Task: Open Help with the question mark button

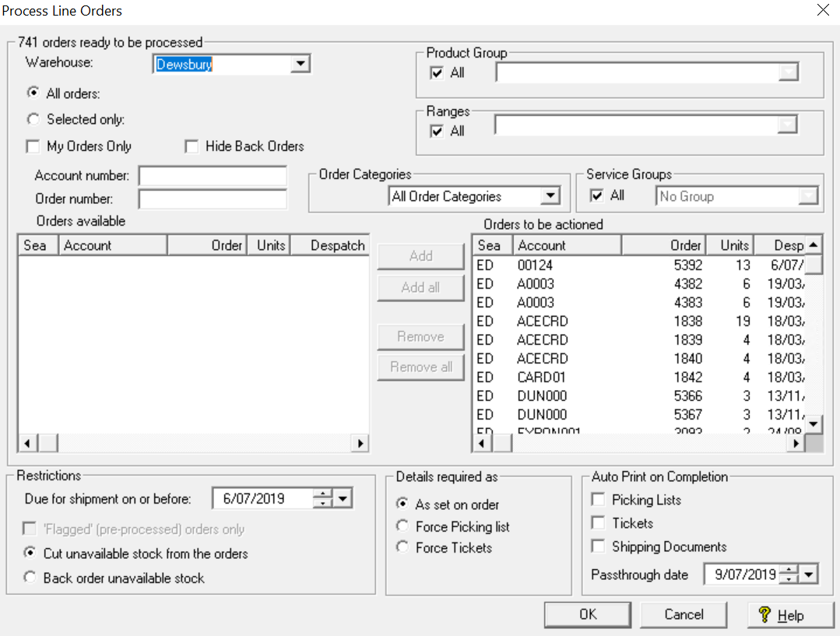Action: coord(790,615)
